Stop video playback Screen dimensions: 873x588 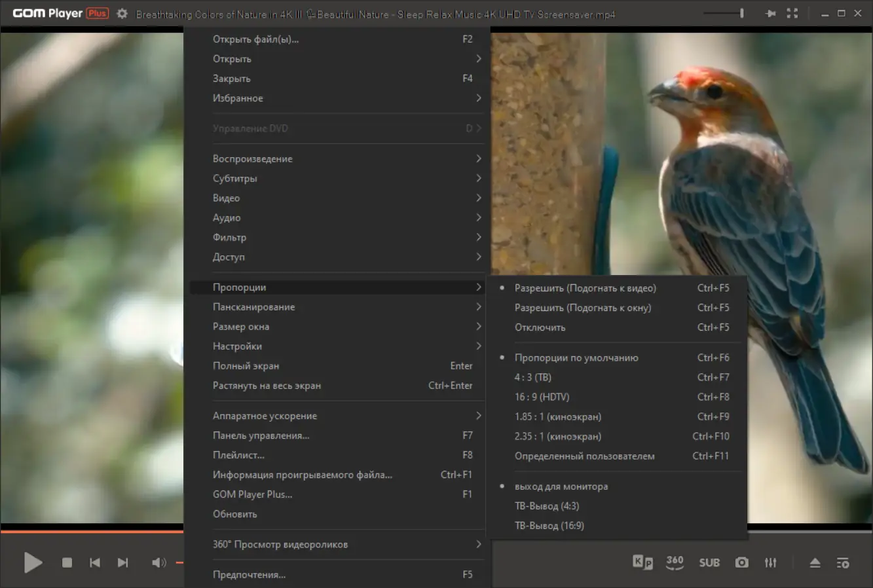[67, 562]
